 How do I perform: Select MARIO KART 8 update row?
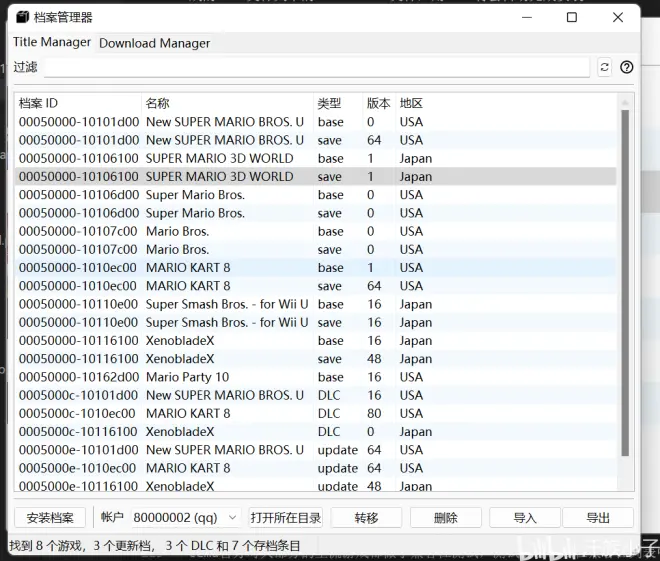coord(316,468)
